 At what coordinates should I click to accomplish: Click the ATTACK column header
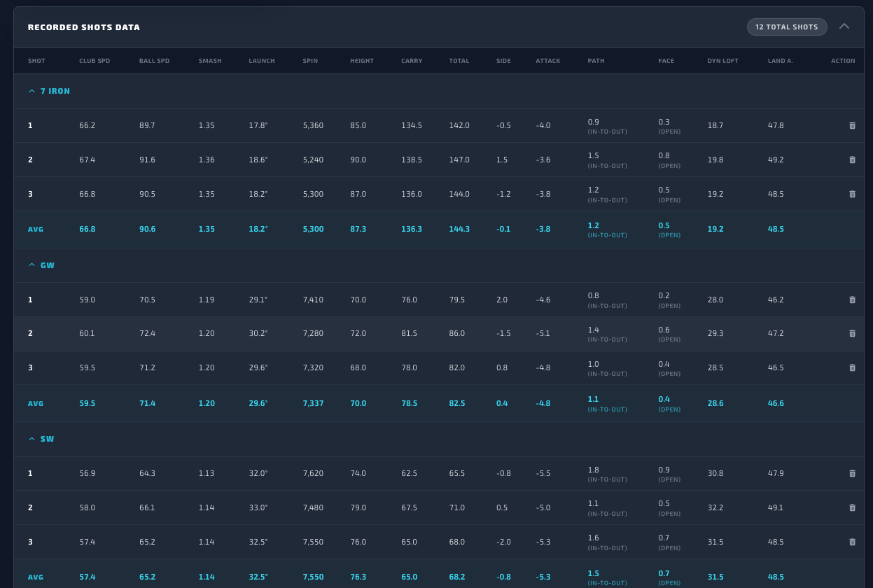pos(548,61)
